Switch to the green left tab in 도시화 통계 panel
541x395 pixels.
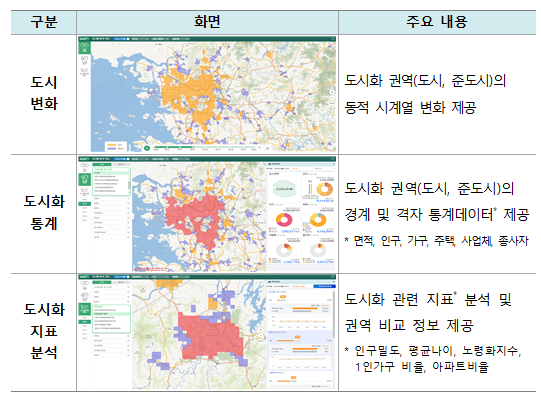[102, 165]
